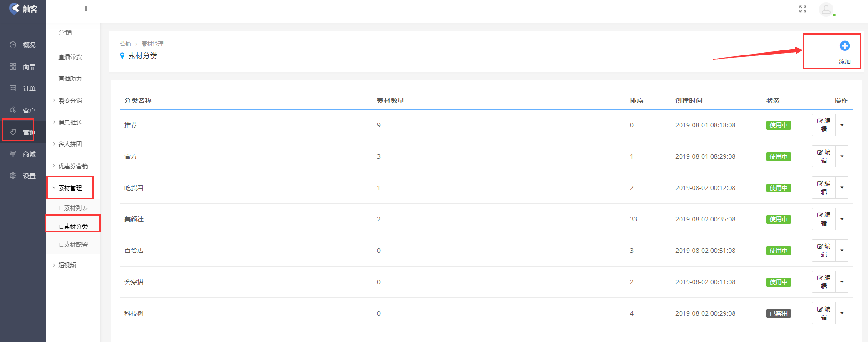Viewport: 868px width, 342px height.
Task: Click the 吃货君 category name
Action: click(134, 188)
